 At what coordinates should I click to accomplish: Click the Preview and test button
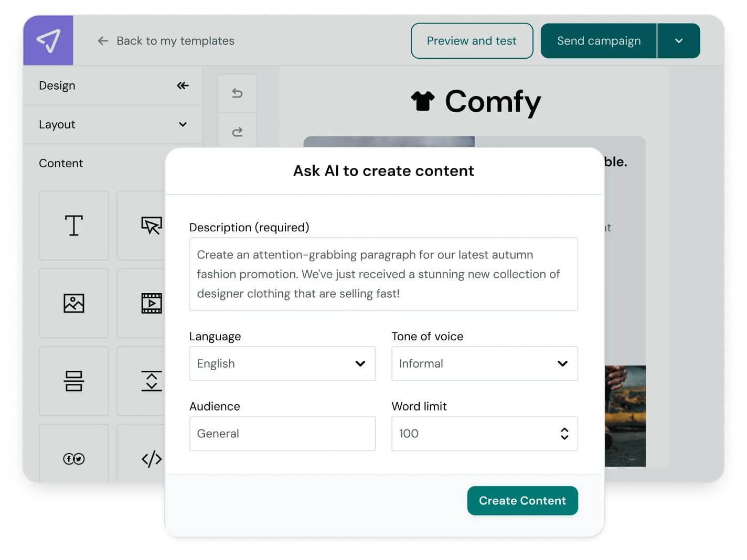[x=472, y=41]
